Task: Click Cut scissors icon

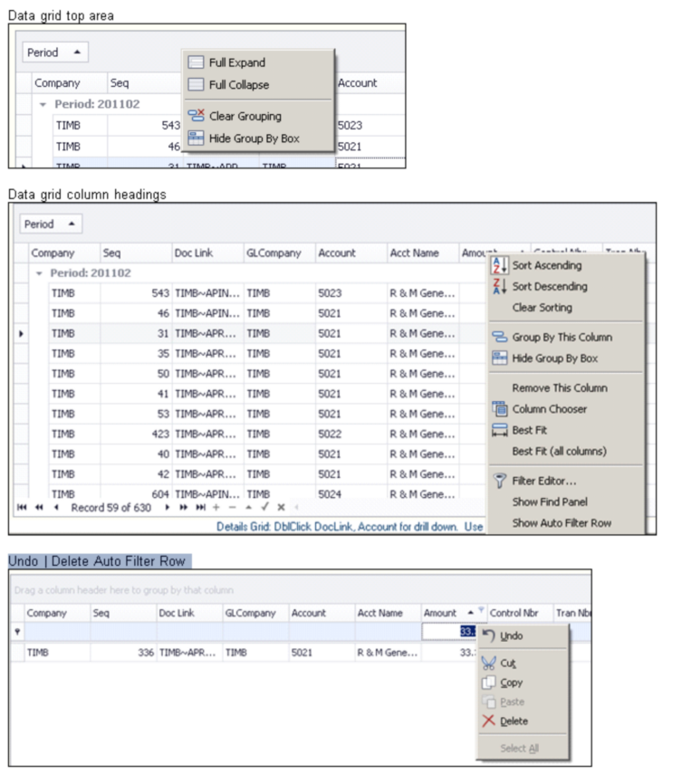Action: (488, 663)
